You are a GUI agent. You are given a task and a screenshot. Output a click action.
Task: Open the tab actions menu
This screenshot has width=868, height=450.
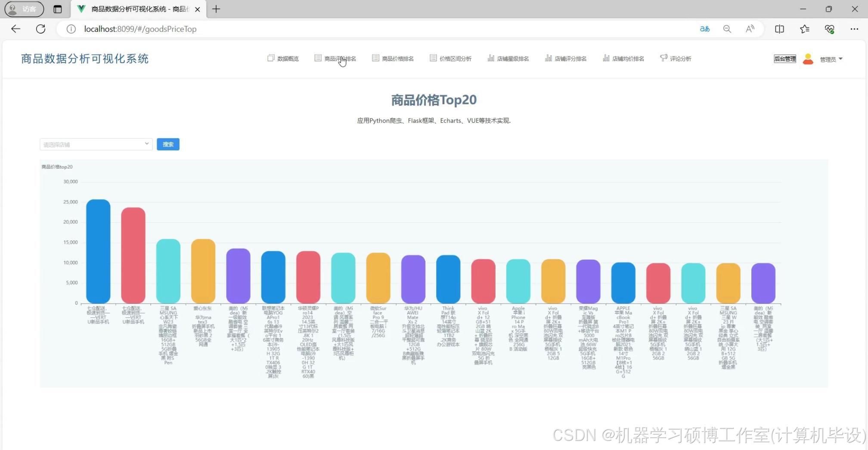click(x=57, y=9)
